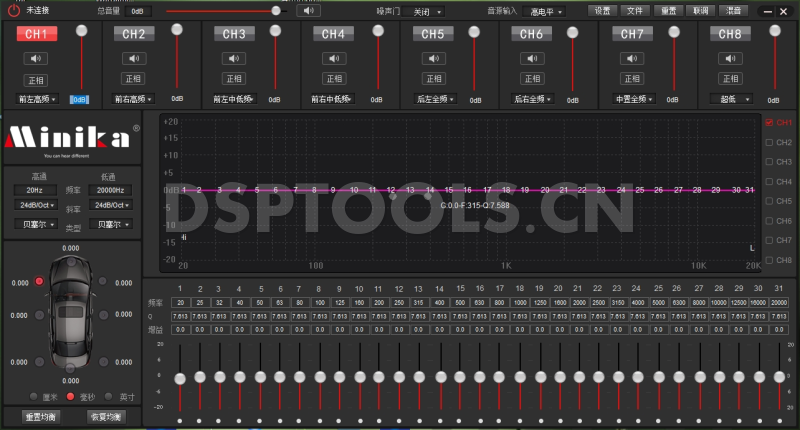Screen dimensions: 800x430
Task: Check the CH3 curve checkbox
Action: (x=769, y=162)
